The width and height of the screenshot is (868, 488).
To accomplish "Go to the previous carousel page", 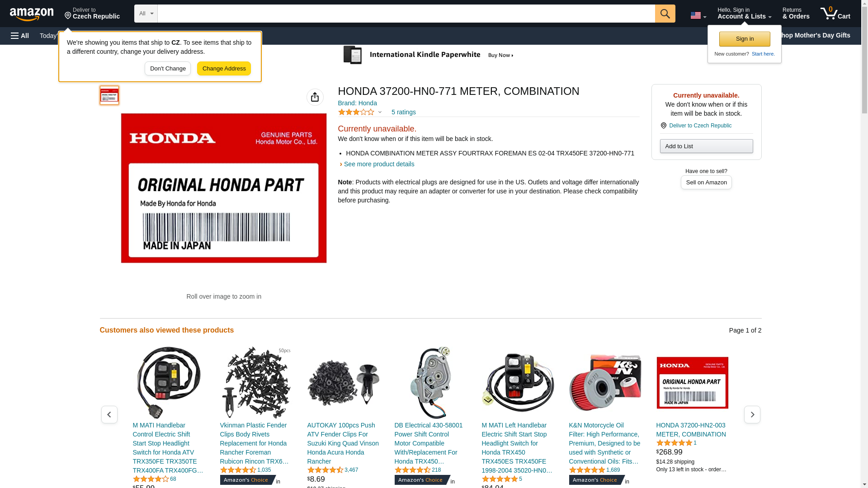I will coord(109,414).
